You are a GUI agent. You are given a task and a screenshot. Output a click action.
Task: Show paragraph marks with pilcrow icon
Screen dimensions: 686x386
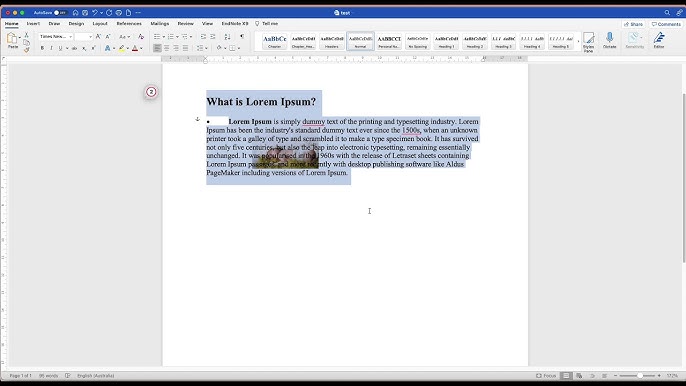tap(242, 37)
